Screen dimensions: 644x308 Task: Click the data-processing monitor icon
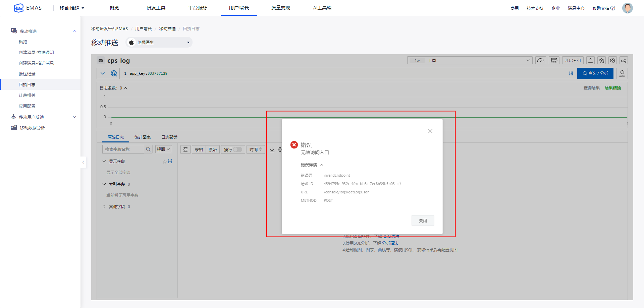click(554, 60)
